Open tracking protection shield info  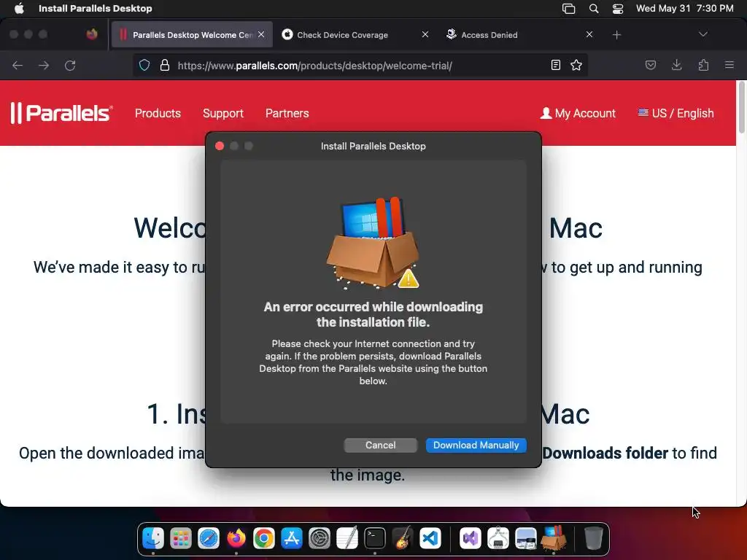coord(144,65)
